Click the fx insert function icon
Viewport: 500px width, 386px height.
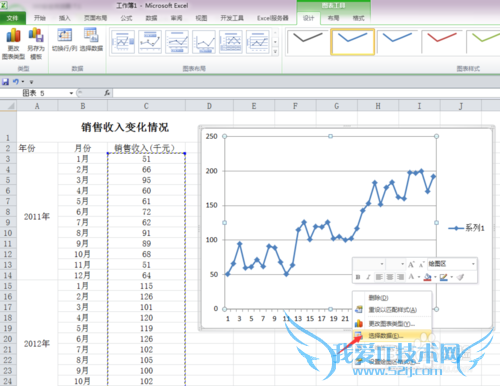[107, 93]
